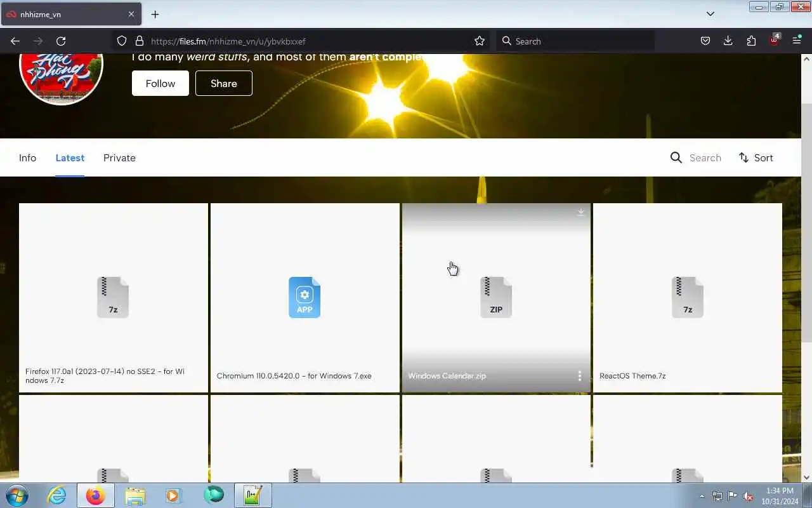The image size is (812, 508).
Task: Close the nhhizme_vn tab
Action: (x=131, y=14)
